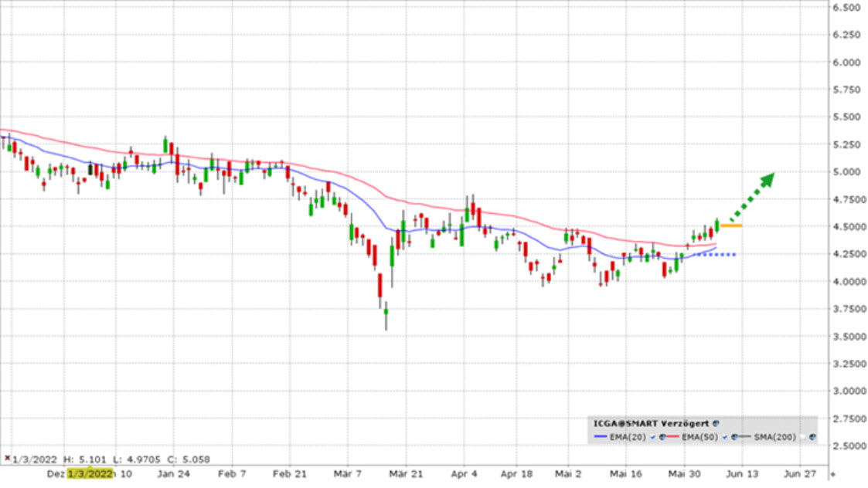Click the red EMA(50) legend line
Viewport: 868px width, 488px height.
click(x=672, y=436)
